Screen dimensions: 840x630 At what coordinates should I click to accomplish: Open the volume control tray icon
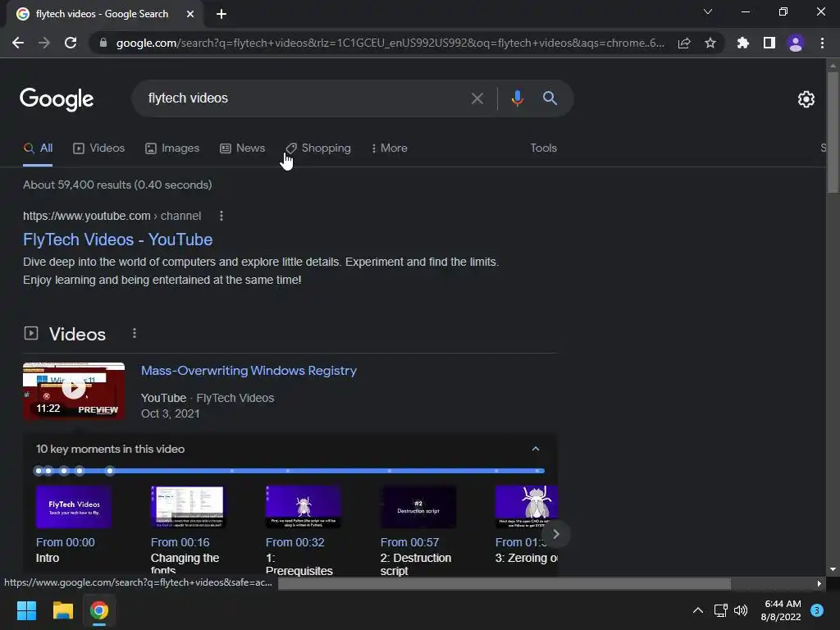[741, 610]
